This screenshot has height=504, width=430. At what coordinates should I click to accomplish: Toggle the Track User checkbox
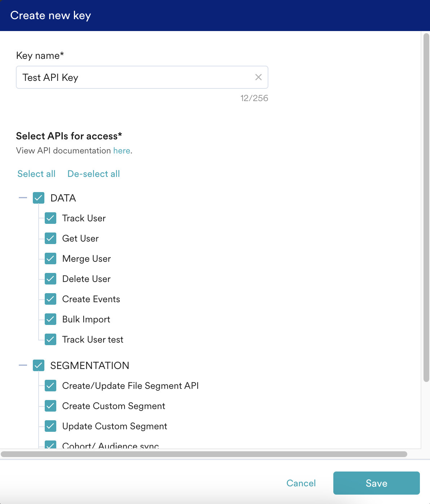pos(51,218)
